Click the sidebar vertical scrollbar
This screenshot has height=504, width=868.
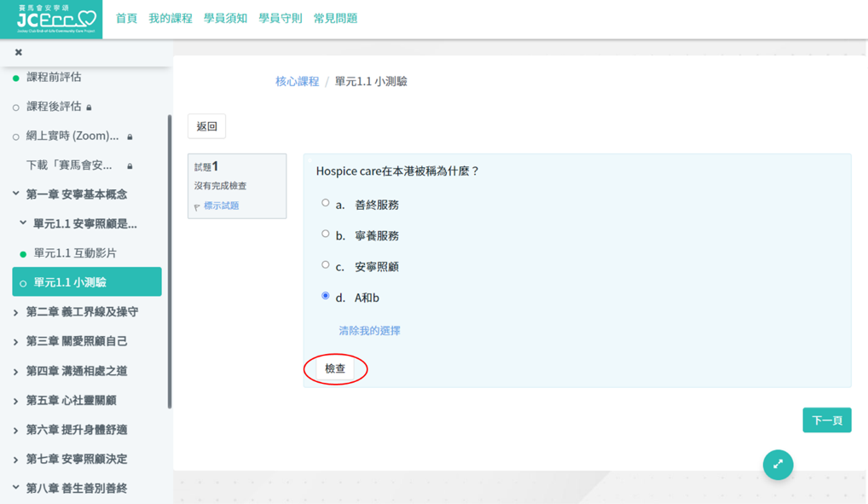pyautogui.click(x=170, y=256)
